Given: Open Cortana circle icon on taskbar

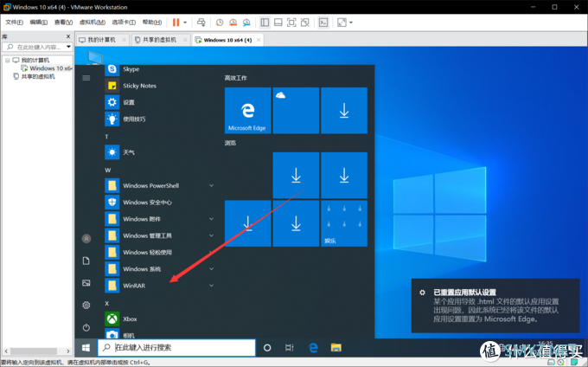Looking at the screenshot, I should click(x=267, y=348).
